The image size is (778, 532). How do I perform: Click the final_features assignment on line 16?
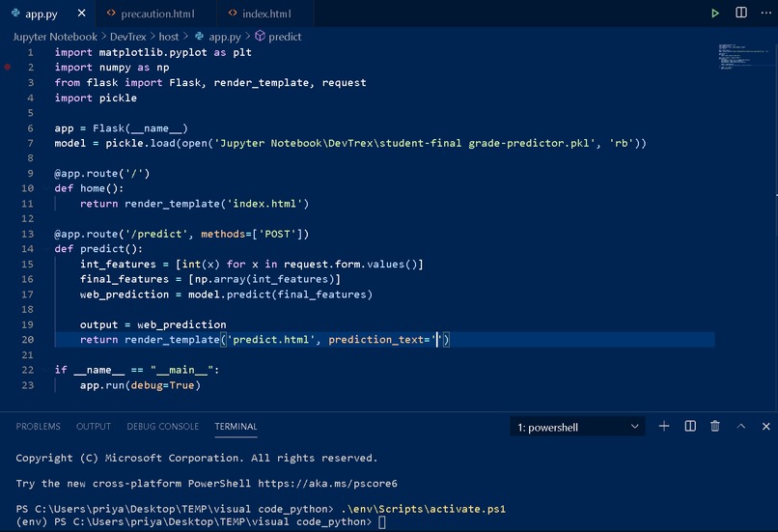coord(210,279)
